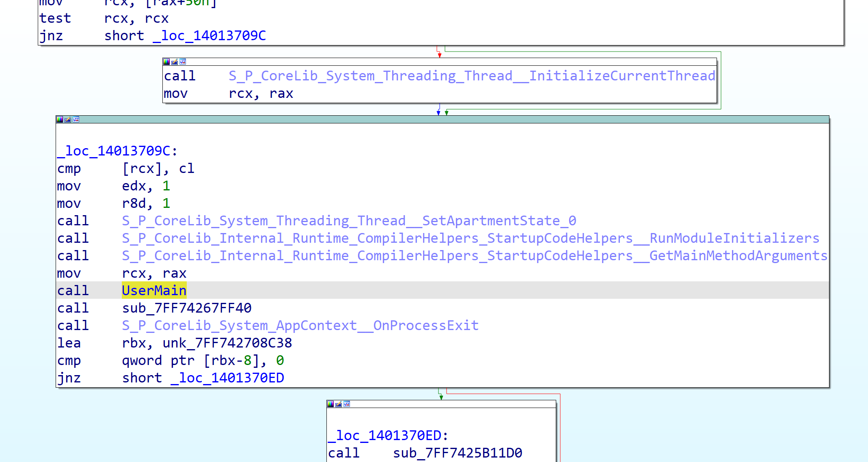Click edit icon on the loc_1401370ED block
The height and width of the screenshot is (462, 868).
(339, 404)
